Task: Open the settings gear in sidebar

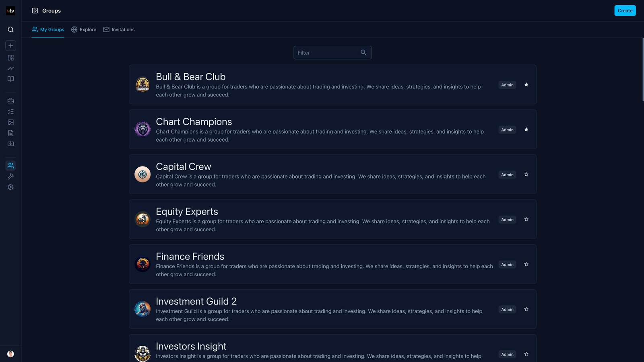Action: (x=11, y=187)
